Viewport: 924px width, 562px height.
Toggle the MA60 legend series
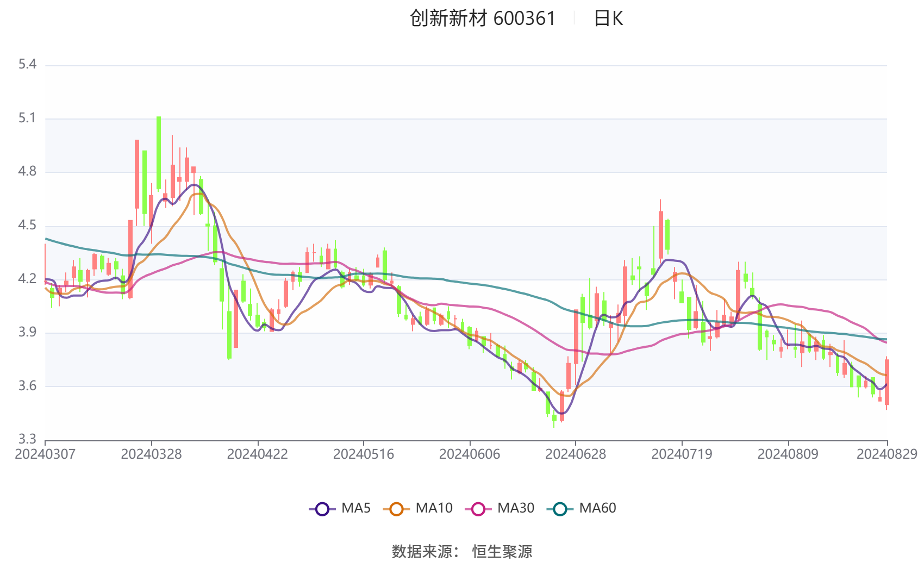tap(582, 508)
